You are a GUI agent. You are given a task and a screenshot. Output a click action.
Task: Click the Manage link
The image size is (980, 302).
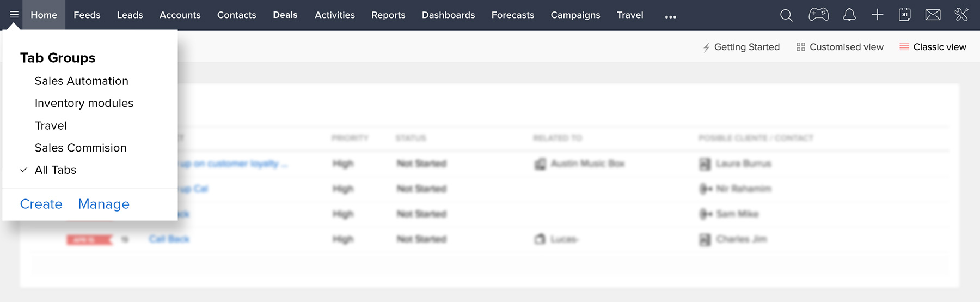[104, 204]
